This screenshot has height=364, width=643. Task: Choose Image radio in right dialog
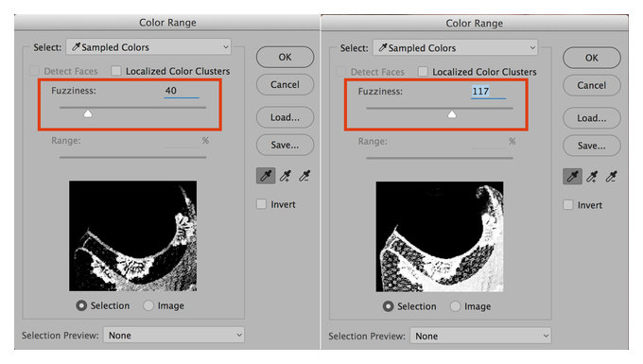coord(455,306)
